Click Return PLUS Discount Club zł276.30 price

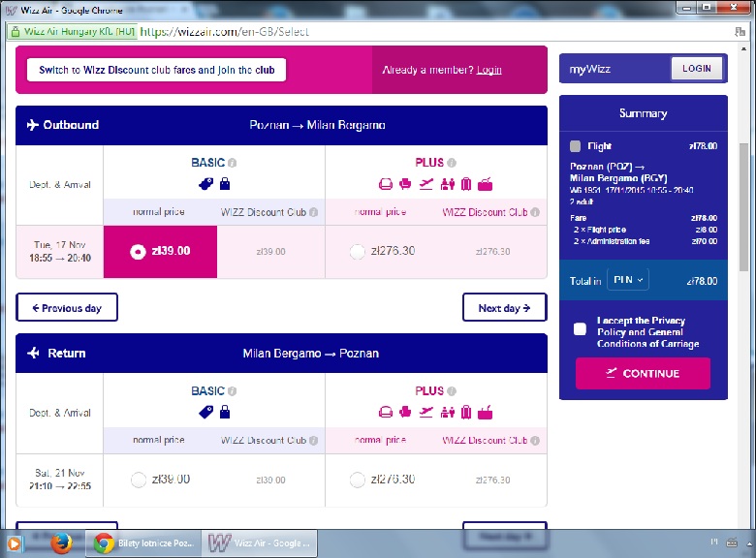pyautogui.click(x=492, y=480)
